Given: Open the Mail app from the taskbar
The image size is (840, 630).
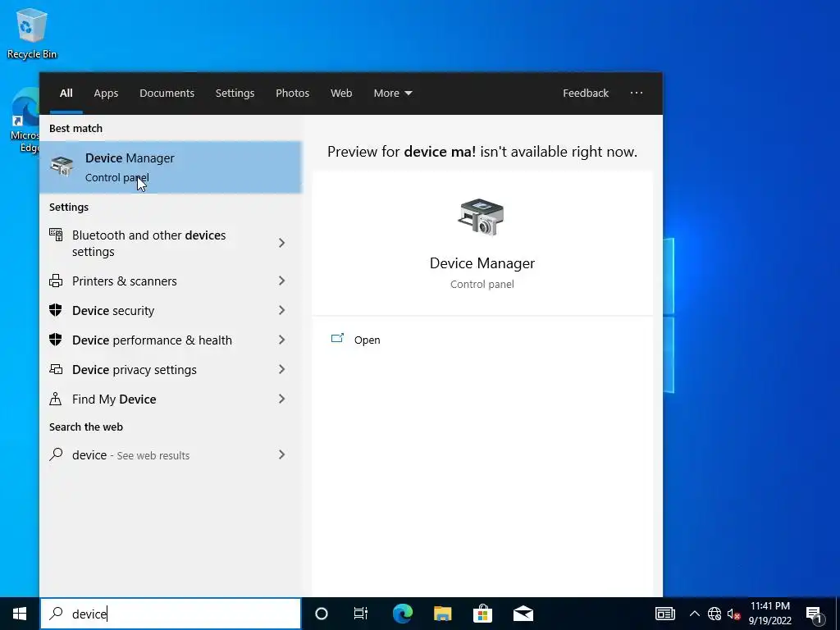Looking at the screenshot, I should click(523, 614).
